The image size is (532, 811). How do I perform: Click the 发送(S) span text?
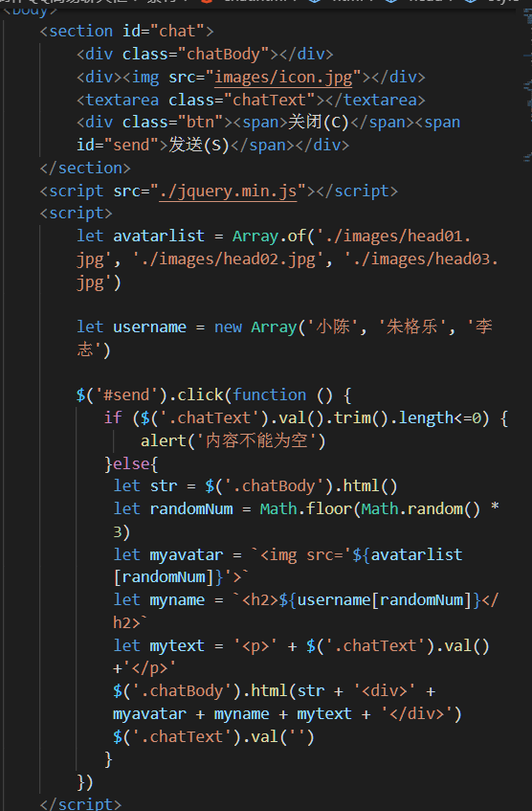point(200,146)
